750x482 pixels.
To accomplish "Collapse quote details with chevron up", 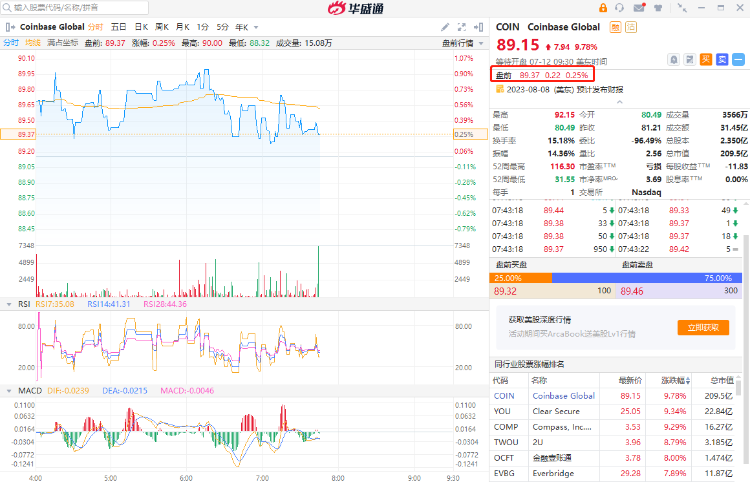I will click(x=620, y=102).
